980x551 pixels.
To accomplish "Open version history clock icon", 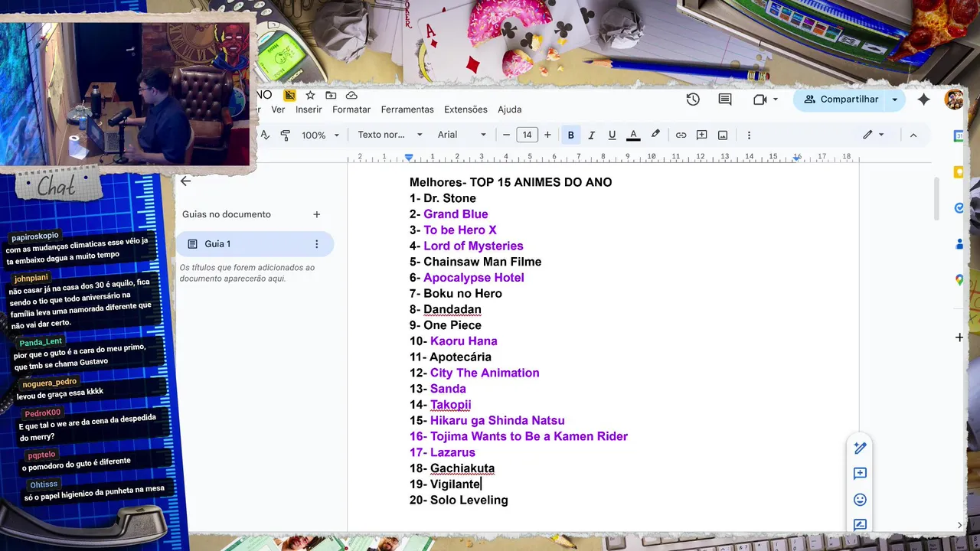I will pyautogui.click(x=693, y=99).
